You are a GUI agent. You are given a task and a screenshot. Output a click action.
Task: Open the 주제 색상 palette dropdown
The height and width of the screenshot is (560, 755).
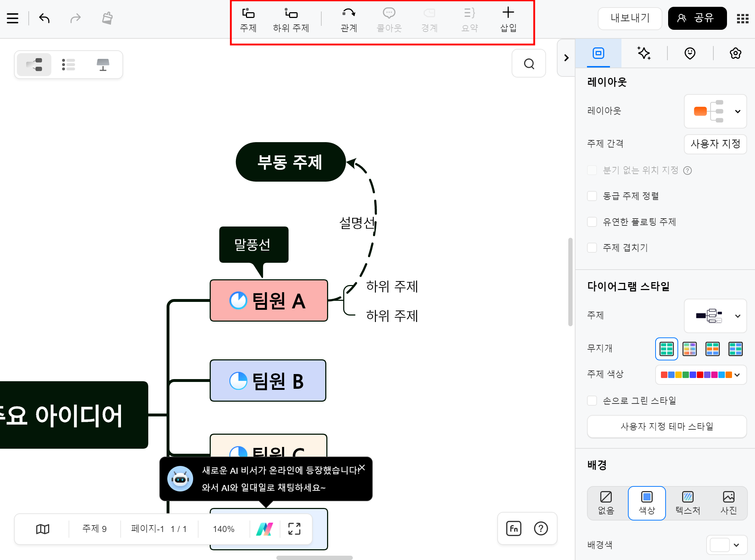pos(701,375)
